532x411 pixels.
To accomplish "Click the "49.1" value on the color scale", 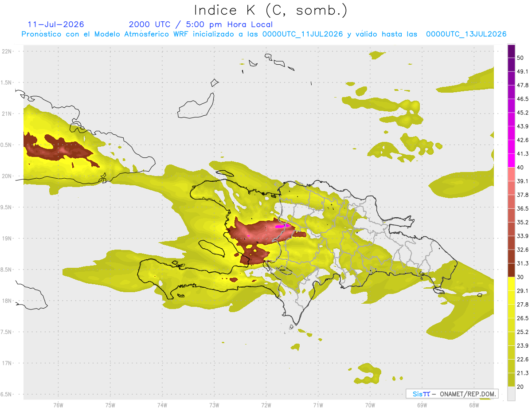I will coord(523,71).
